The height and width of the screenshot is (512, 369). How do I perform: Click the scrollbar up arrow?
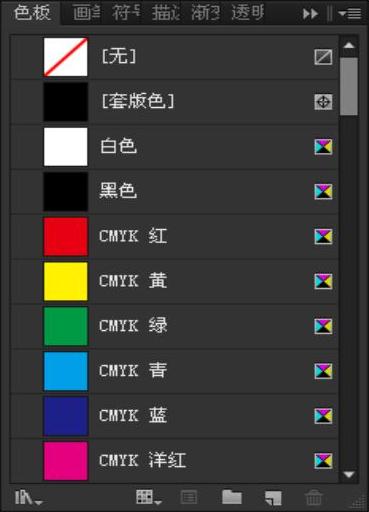(x=349, y=45)
